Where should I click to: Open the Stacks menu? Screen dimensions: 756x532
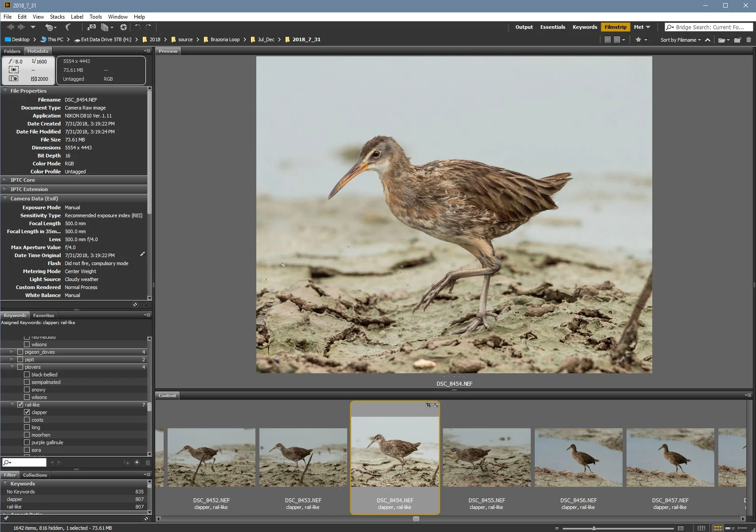click(x=57, y=17)
